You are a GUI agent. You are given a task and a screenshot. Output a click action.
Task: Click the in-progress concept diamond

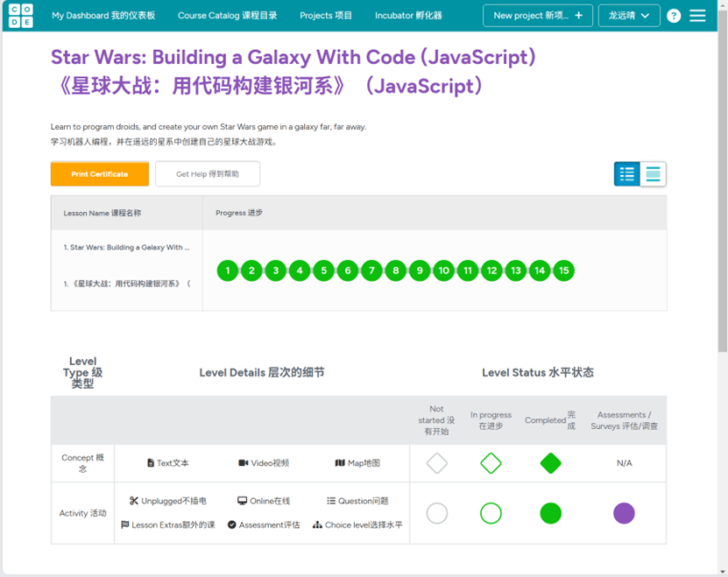(491, 463)
